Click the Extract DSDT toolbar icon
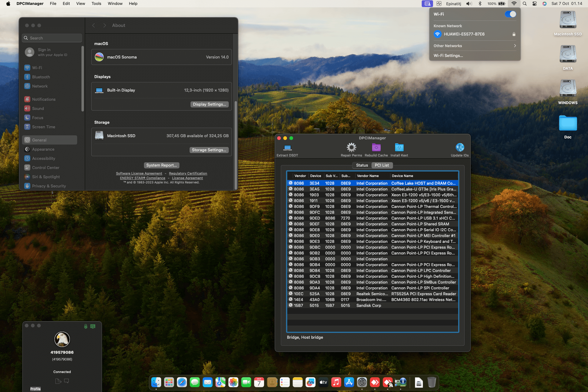Viewport: 588px width, 392px height. 287,148
